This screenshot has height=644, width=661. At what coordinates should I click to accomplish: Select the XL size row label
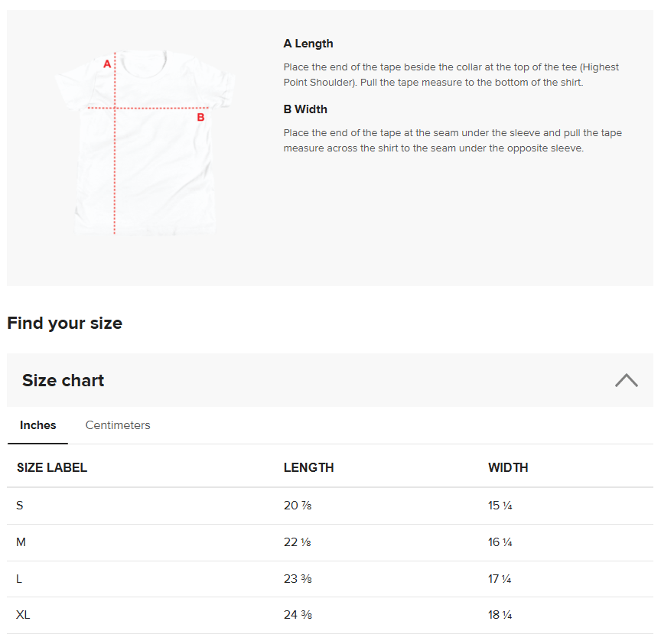[x=24, y=615]
